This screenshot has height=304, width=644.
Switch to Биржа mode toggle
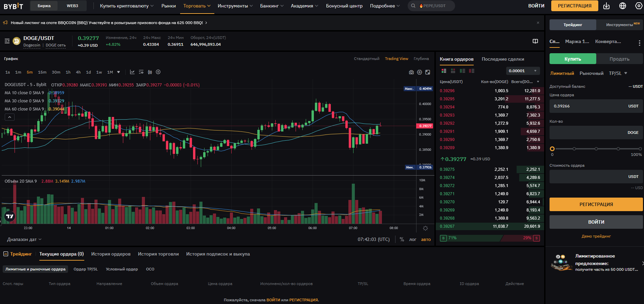click(44, 6)
